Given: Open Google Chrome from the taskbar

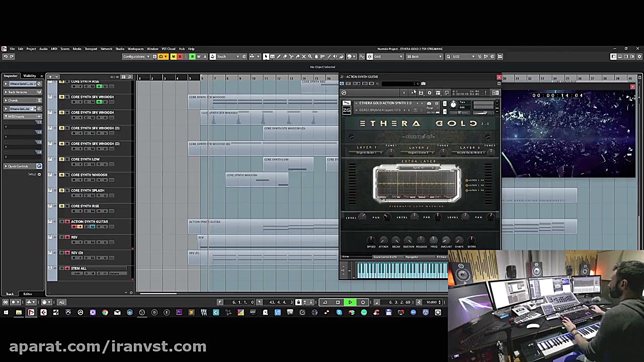Looking at the screenshot, I should (x=105, y=313).
